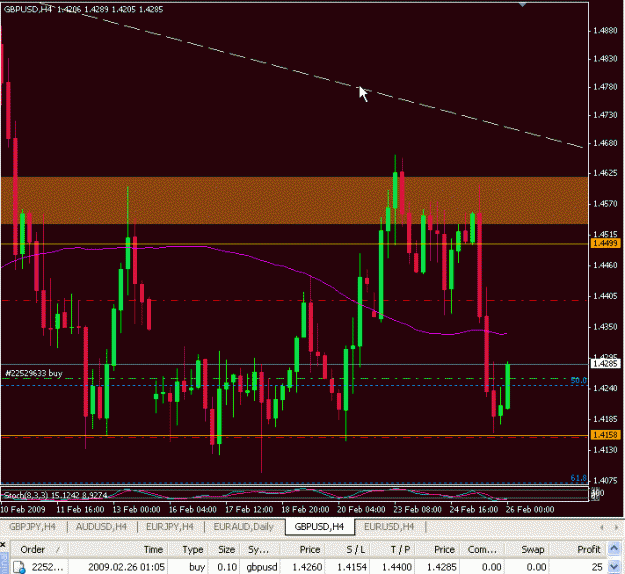Open the EURJPY,H4 chart tab
625x574 pixels.
pyautogui.click(x=170, y=527)
